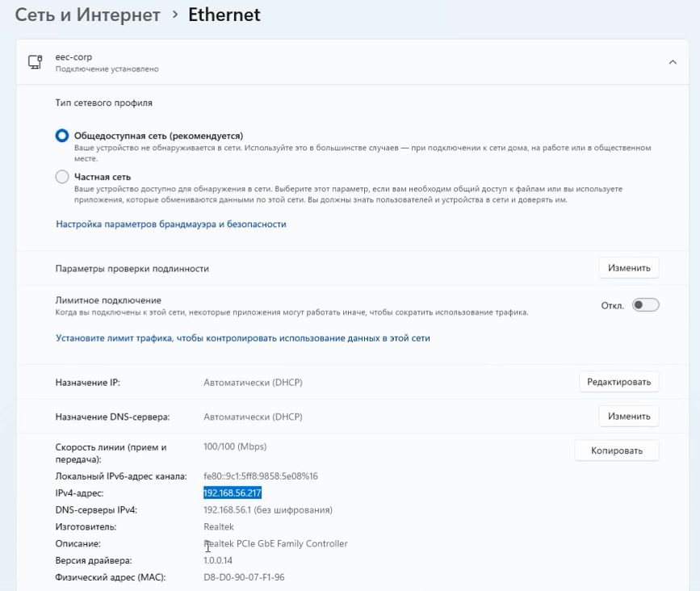The image size is (700, 591).
Task: Click the MAC address value
Action: (244, 577)
